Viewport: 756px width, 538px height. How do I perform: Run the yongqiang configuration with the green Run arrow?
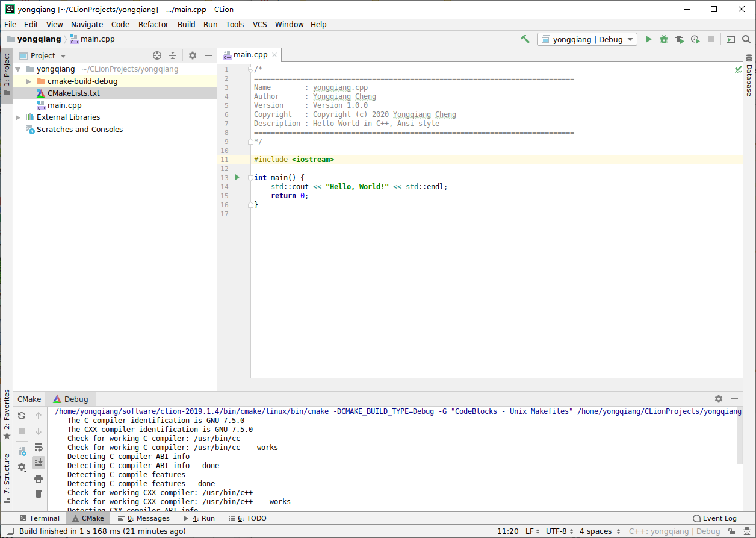(648, 39)
